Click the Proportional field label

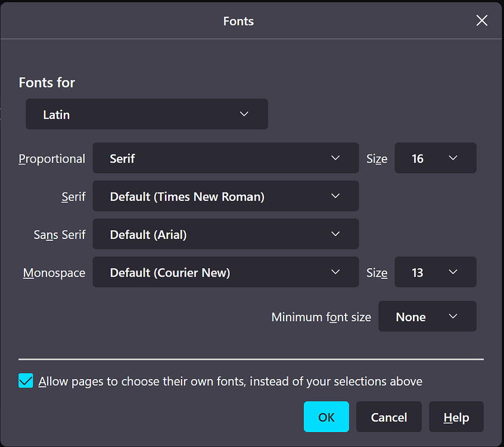tap(52, 159)
